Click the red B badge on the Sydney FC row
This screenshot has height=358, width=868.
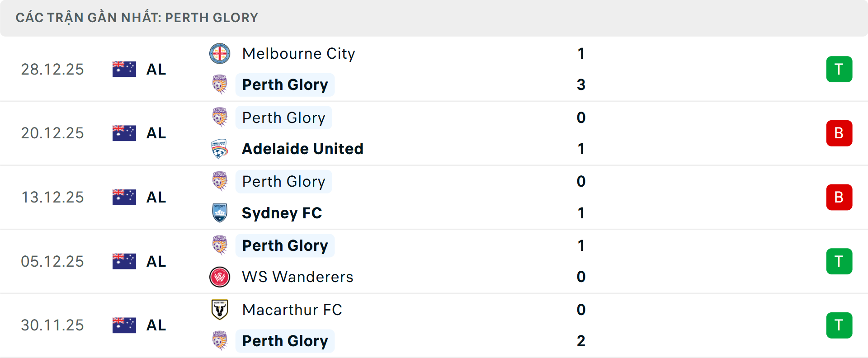(x=839, y=197)
